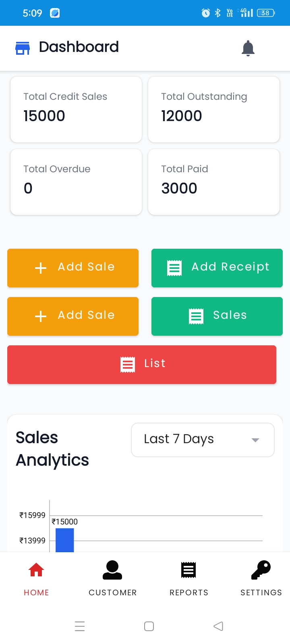Tap the Settings key icon

[261, 570]
